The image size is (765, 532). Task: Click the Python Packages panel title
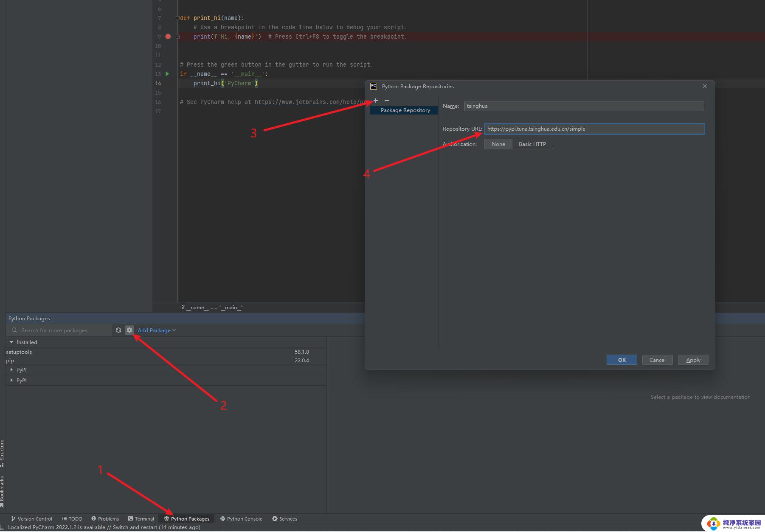coord(29,318)
